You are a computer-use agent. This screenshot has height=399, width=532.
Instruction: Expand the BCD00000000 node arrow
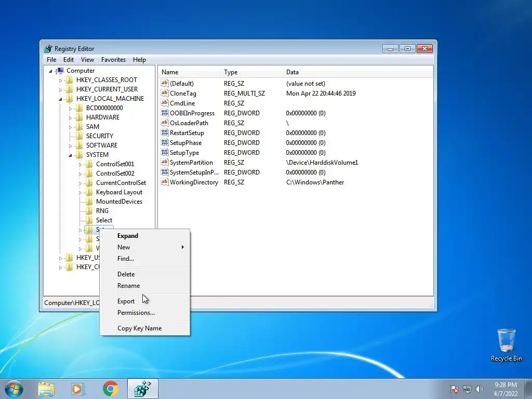[70, 109]
